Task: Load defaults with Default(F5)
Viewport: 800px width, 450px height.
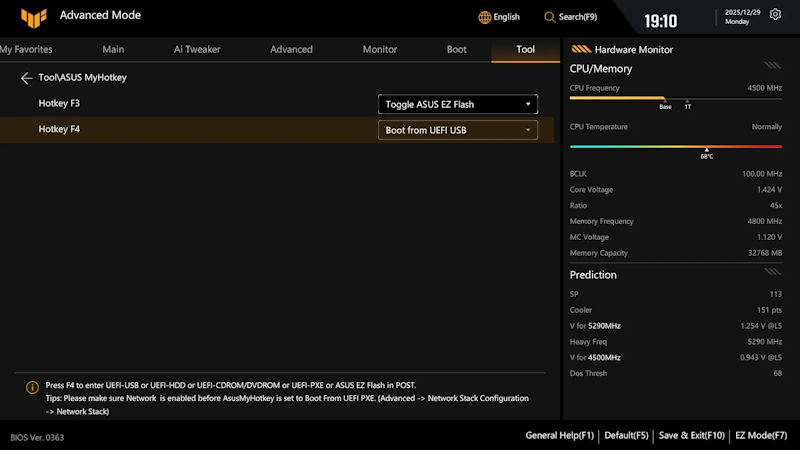Action: (x=626, y=436)
